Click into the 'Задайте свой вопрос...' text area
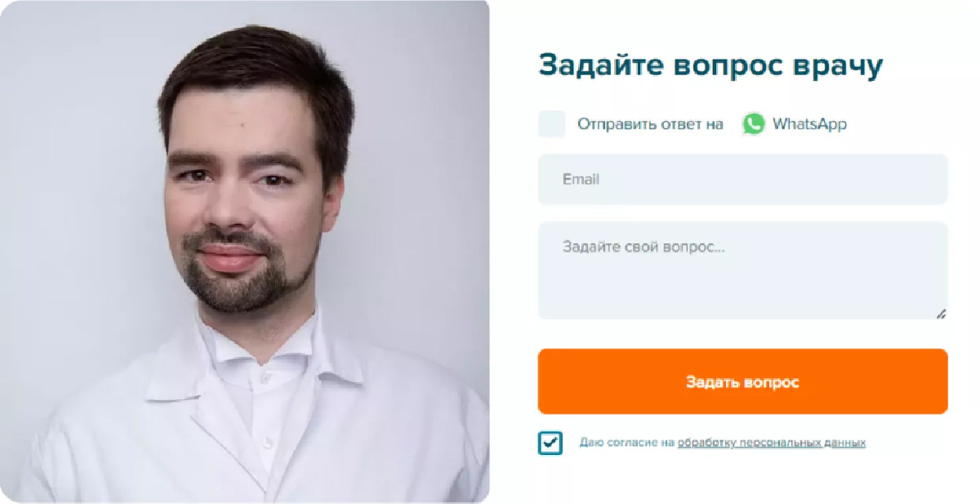980x504 pixels. (x=742, y=270)
